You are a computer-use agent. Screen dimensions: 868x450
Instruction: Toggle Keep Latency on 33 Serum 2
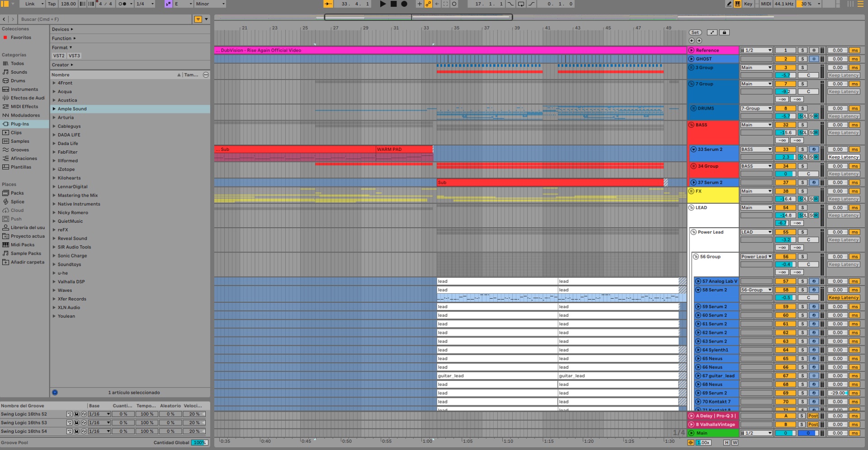click(844, 157)
